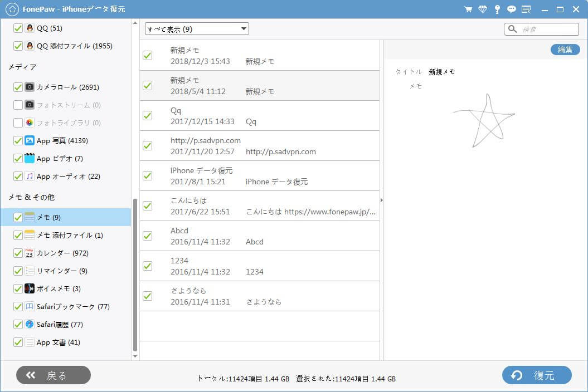Click the sidebar vertical scrollbar thumb

coord(135,275)
